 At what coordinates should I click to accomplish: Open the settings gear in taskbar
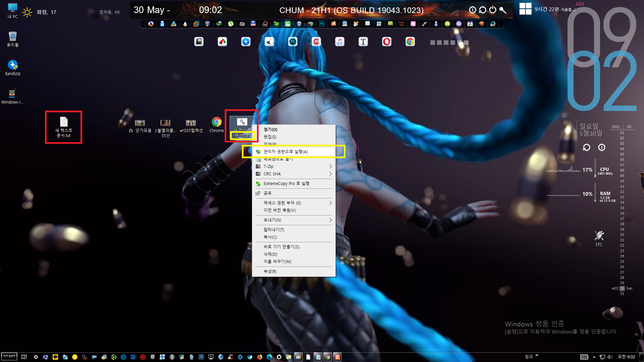(x=36, y=357)
